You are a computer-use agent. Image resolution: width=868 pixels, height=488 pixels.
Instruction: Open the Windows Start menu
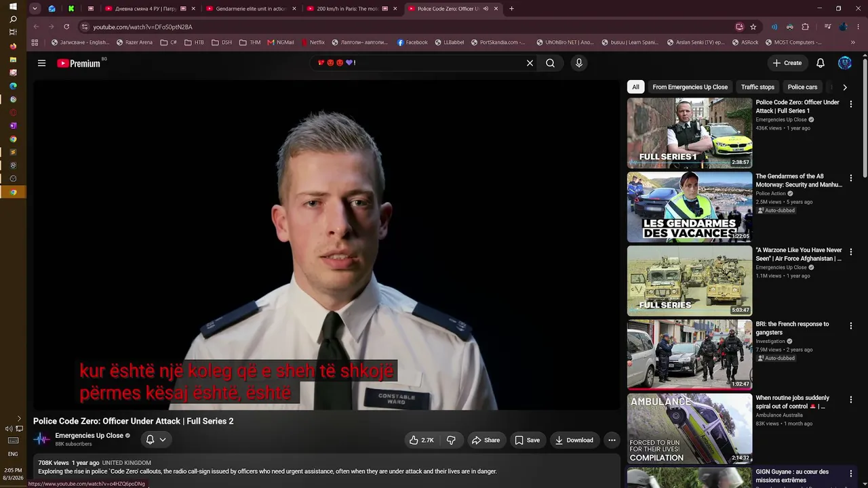(13, 6)
